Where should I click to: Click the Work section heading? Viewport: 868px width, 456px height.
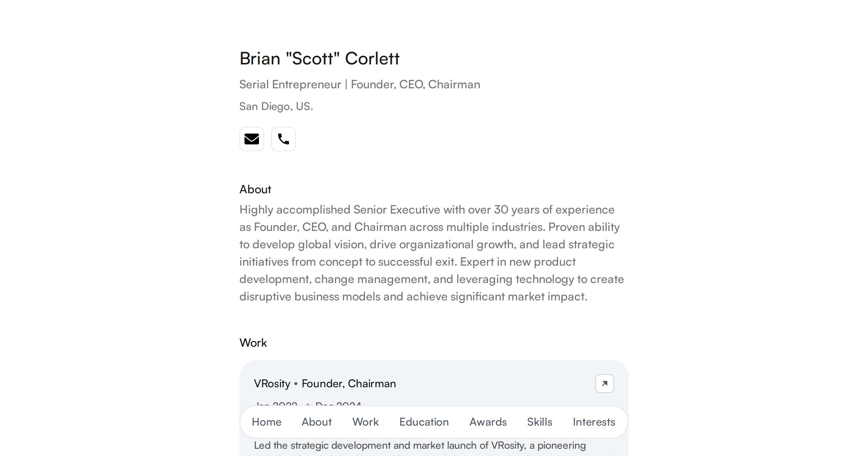click(x=253, y=342)
